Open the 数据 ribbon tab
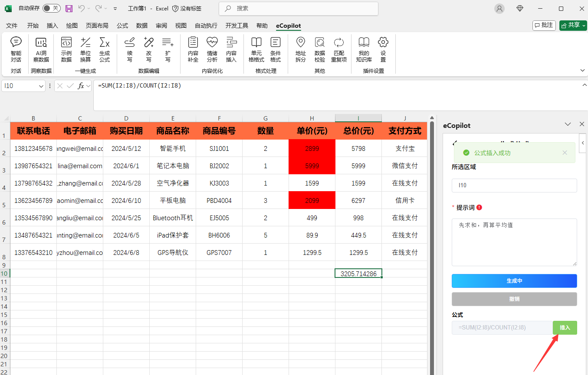 [142, 26]
